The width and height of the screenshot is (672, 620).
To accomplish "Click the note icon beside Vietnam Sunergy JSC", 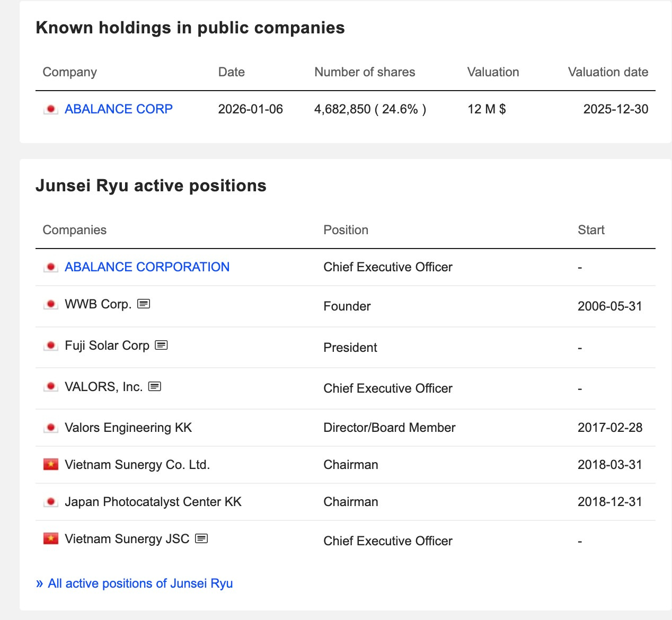I will tap(201, 538).
